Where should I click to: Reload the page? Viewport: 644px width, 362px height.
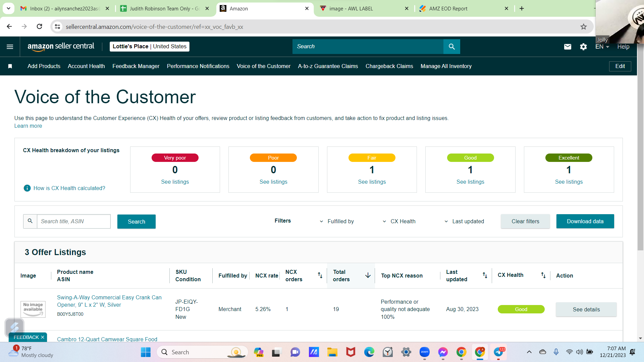pyautogui.click(x=40, y=26)
